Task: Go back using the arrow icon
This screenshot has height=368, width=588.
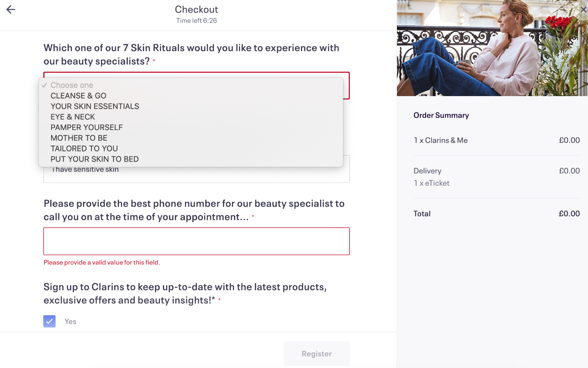Action: 11,9
